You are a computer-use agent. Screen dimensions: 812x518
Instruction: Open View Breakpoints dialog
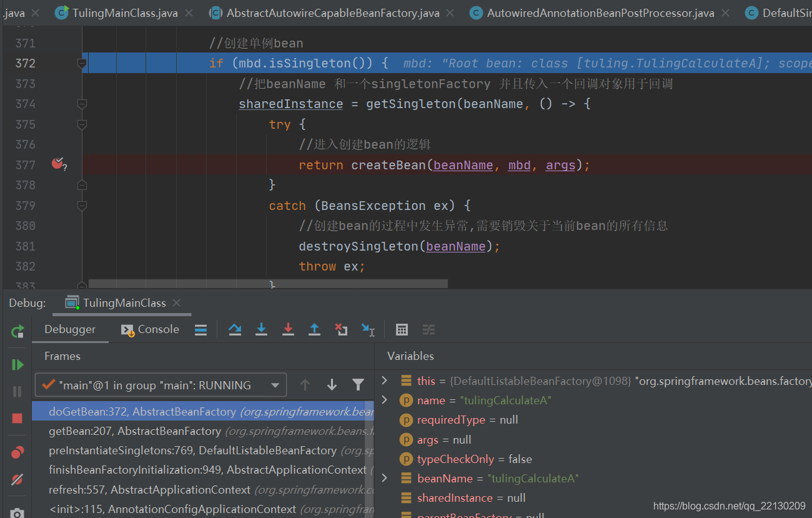click(x=17, y=452)
